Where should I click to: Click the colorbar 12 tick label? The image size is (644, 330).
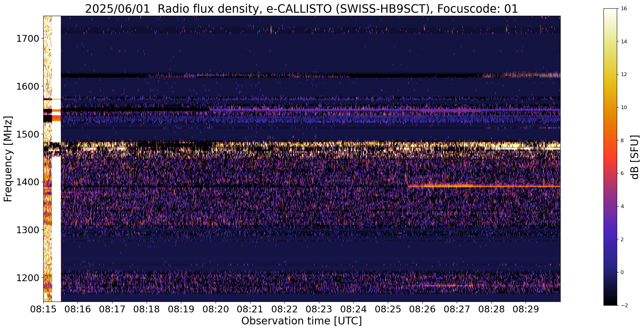click(x=624, y=75)
